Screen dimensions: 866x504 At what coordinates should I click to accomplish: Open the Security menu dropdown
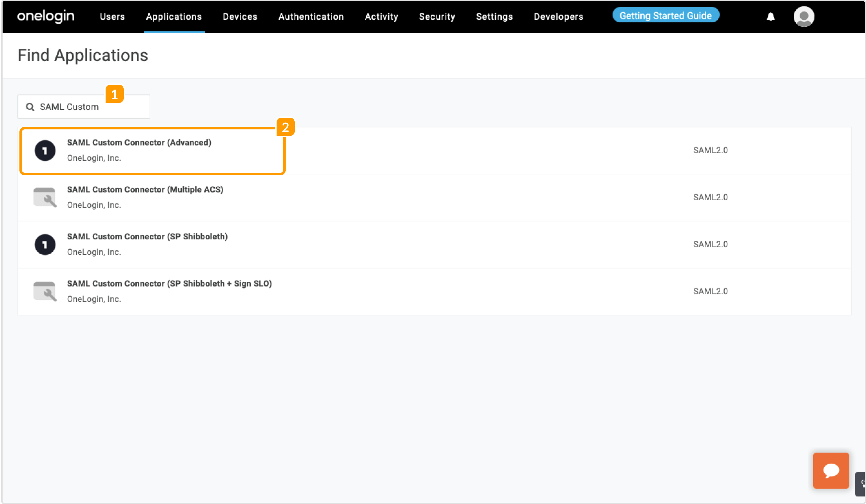pyautogui.click(x=437, y=16)
